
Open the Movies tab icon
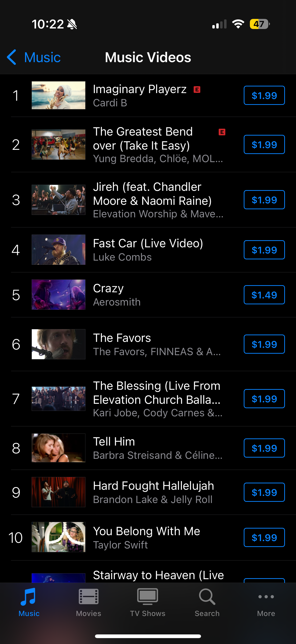(88, 597)
